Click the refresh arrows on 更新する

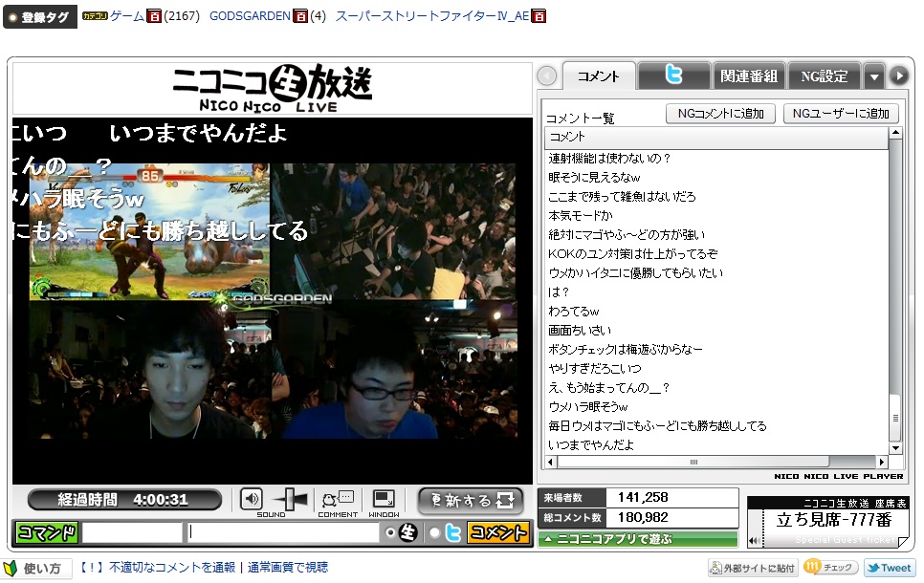pyautogui.click(x=505, y=501)
